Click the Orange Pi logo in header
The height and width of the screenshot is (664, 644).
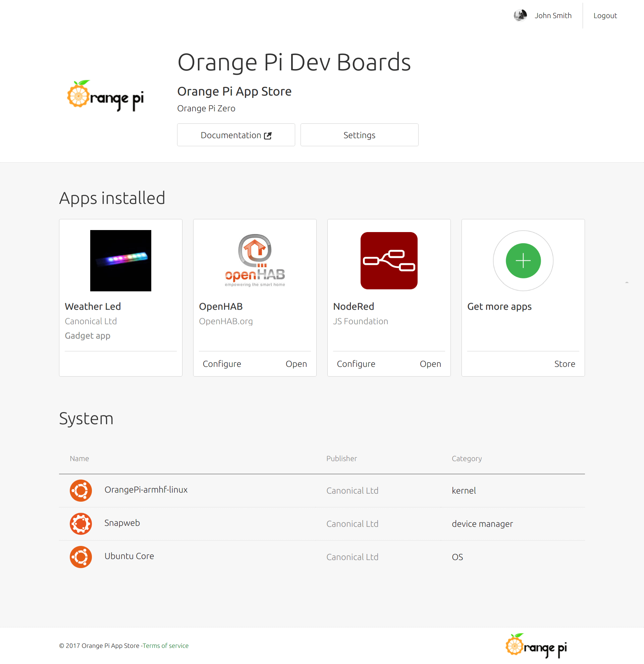(105, 96)
